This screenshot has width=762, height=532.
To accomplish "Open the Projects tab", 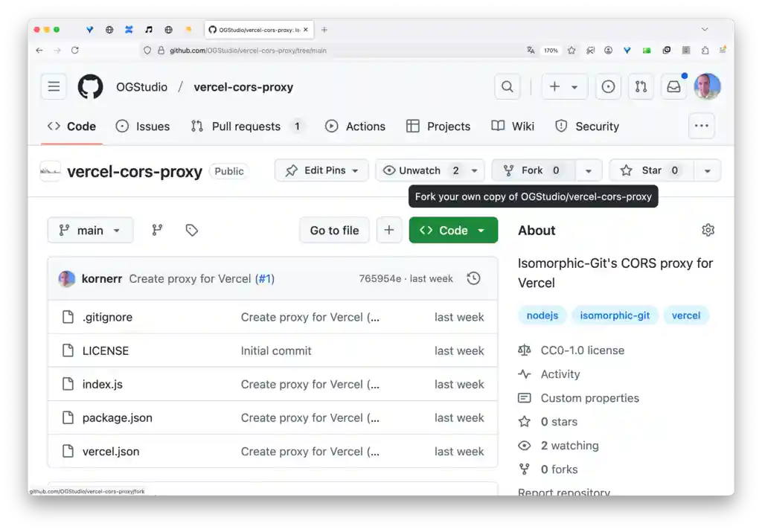I will (438, 126).
